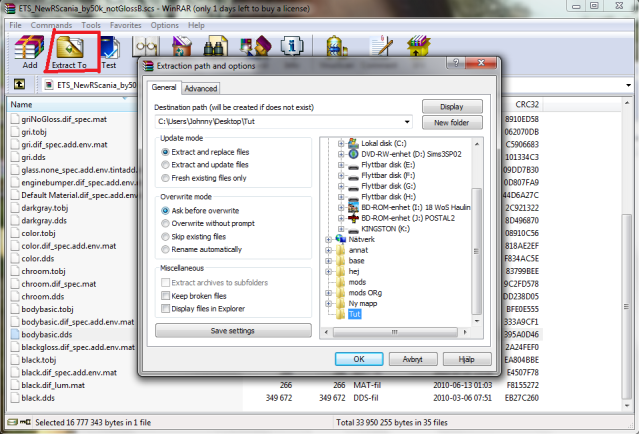The image size is (639, 434).
Task: Click the Delete recycle-bin toolbar icon
Action: 181,47
